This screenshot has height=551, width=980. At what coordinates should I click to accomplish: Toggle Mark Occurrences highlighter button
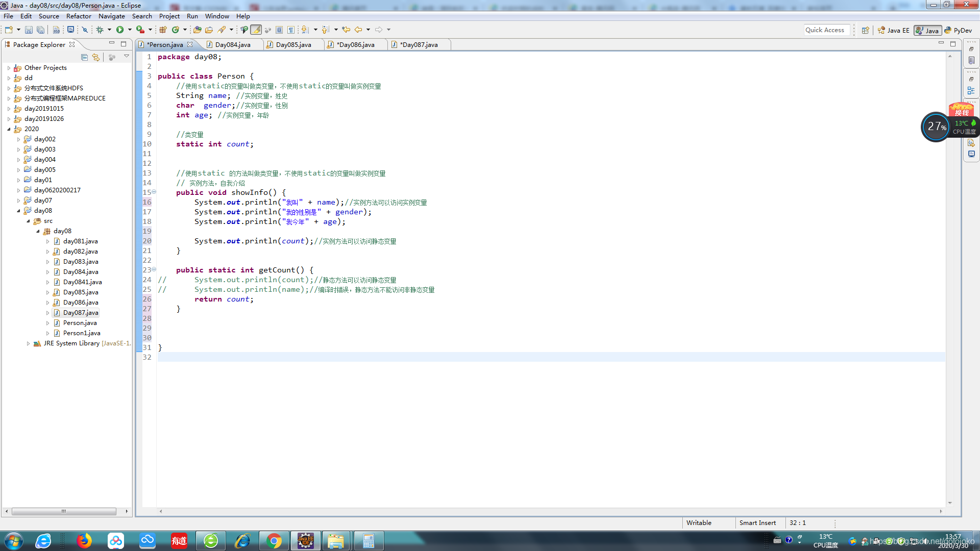tap(256, 30)
